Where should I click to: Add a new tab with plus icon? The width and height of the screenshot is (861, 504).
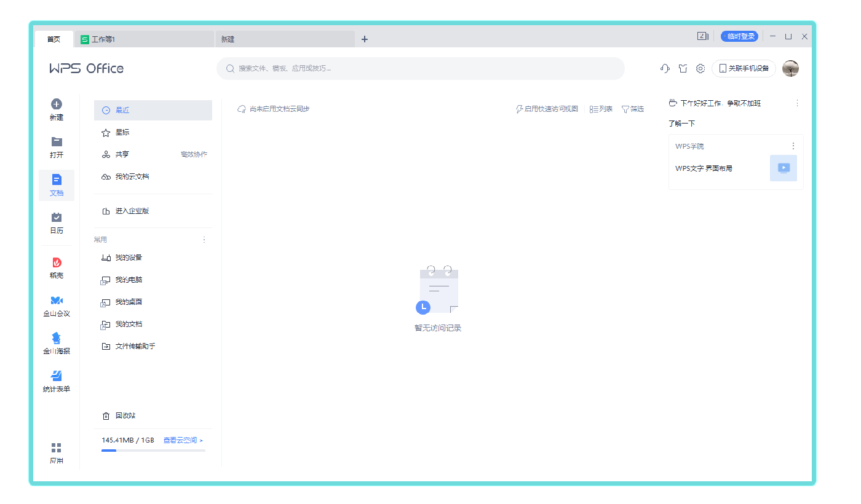coord(365,39)
